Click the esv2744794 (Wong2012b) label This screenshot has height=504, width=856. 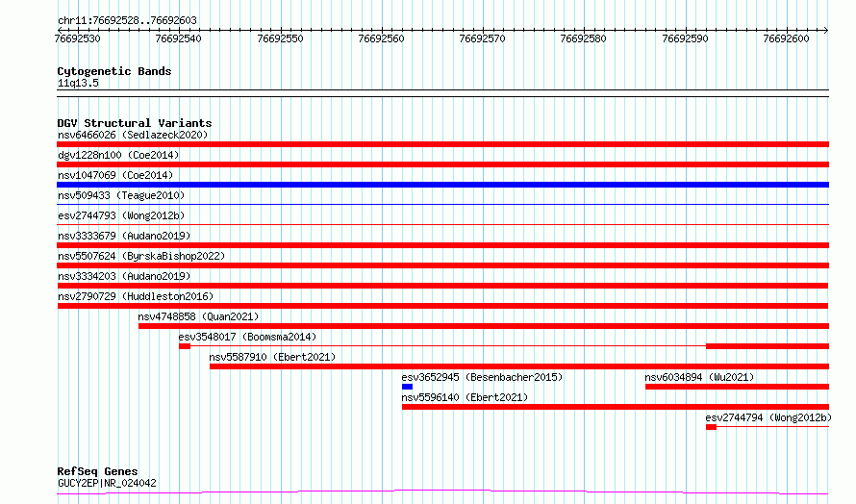(x=768, y=417)
